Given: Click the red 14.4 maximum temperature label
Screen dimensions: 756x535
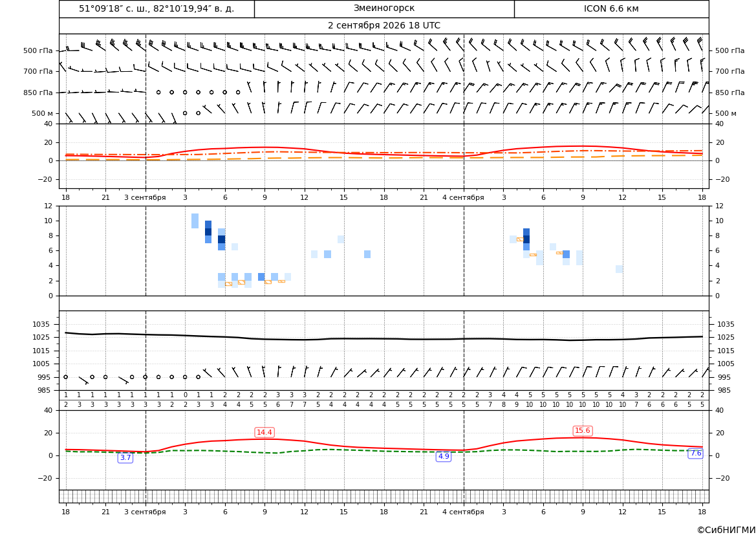Looking at the screenshot, I should pos(265,432).
